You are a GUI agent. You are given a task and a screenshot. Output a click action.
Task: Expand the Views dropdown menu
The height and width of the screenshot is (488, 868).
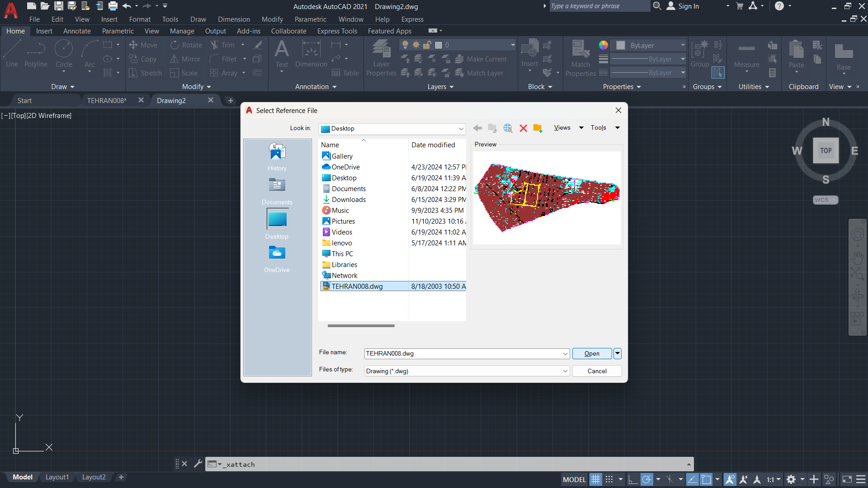click(x=580, y=127)
